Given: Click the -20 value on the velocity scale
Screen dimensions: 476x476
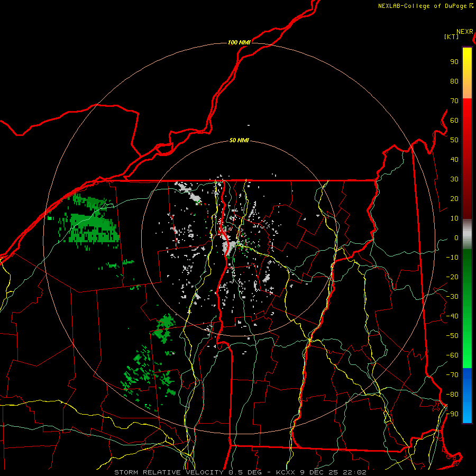Looking at the screenshot, I should click(x=452, y=277).
